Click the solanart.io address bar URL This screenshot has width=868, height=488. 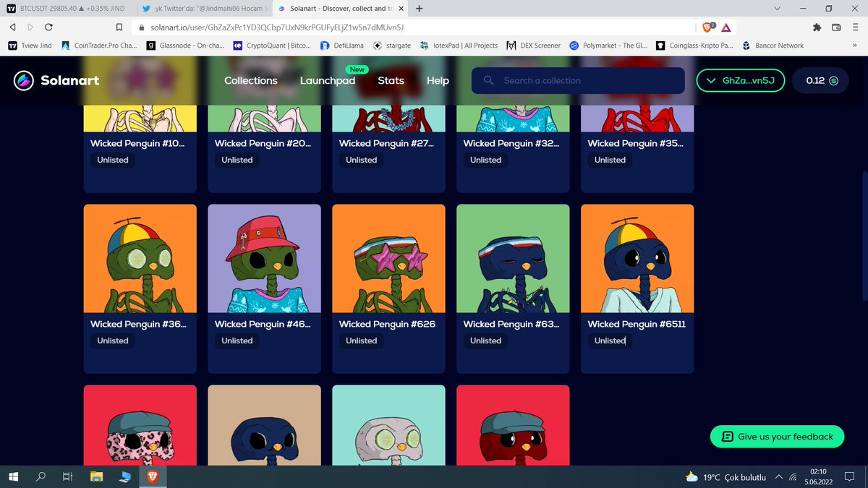coord(277,27)
